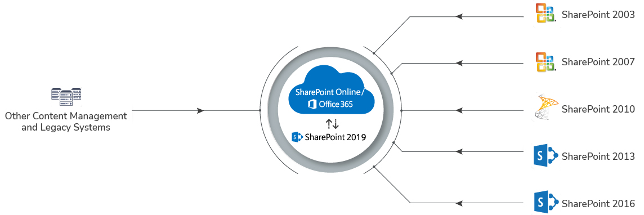644x215 pixels.
Task: Click the "SharePoint 2019" text in circle
Action: tap(335, 137)
